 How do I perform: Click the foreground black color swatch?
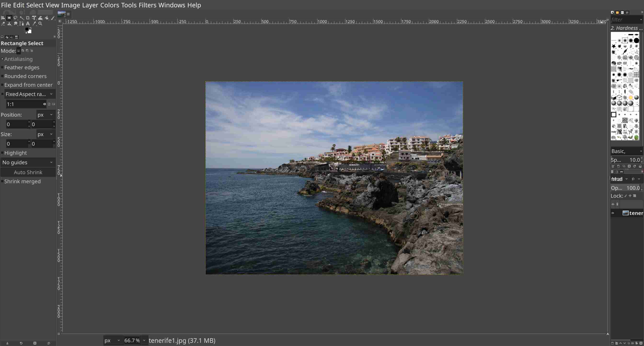27,29
